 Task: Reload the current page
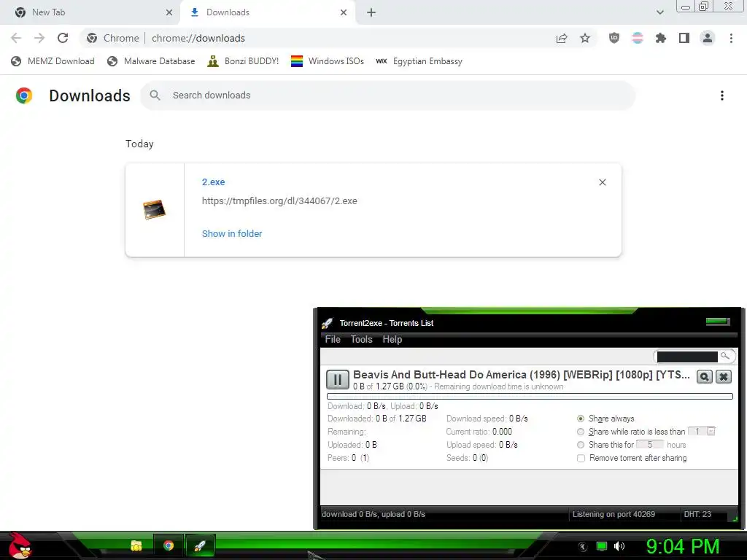(63, 38)
